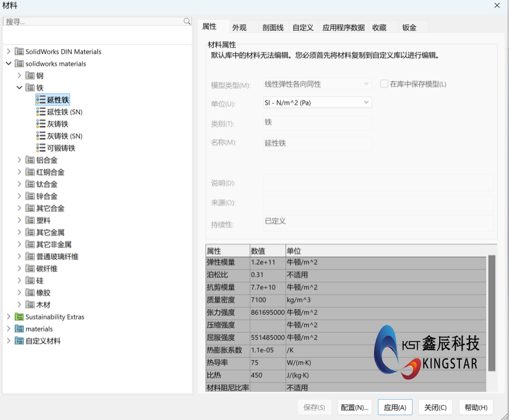Expand the Sustainability Extras library
The width and height of the screenshot is (509, 420).
pyautogui.click(x=8, y=317)
